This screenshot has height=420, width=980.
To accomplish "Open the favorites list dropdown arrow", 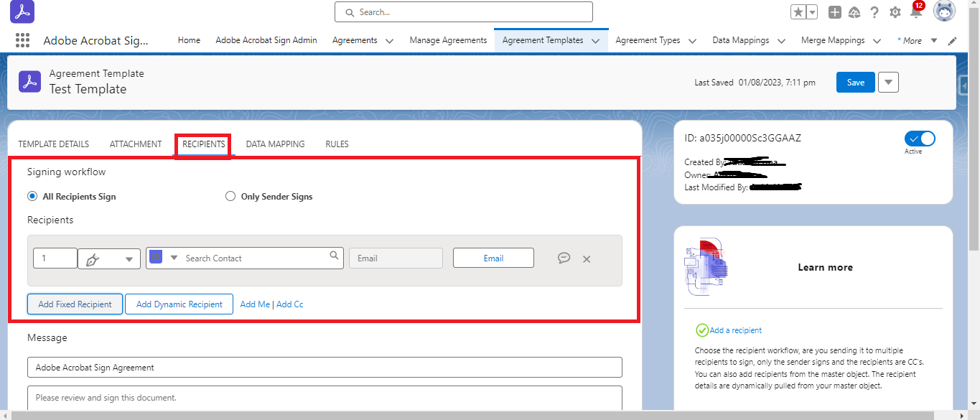I will click(812, 12).
